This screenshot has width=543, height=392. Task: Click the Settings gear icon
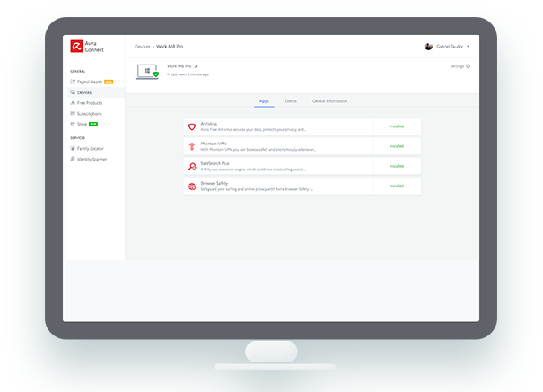469,66
